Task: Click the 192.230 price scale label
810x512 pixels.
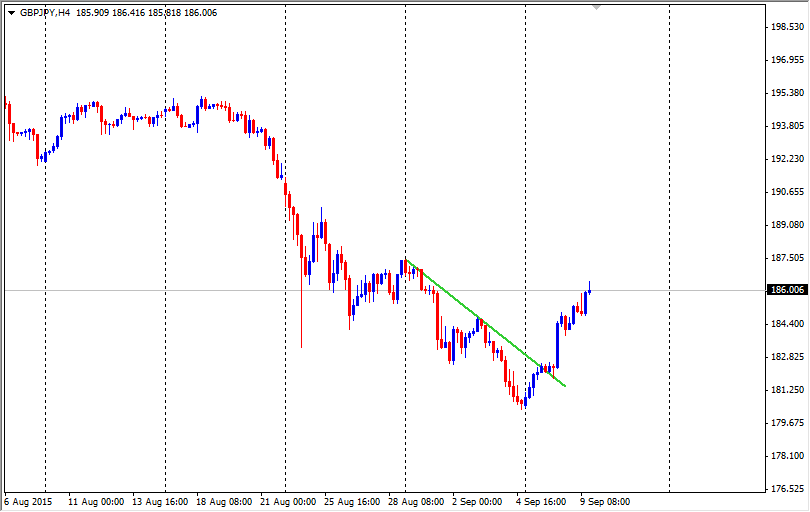Action: pos(787,159)
